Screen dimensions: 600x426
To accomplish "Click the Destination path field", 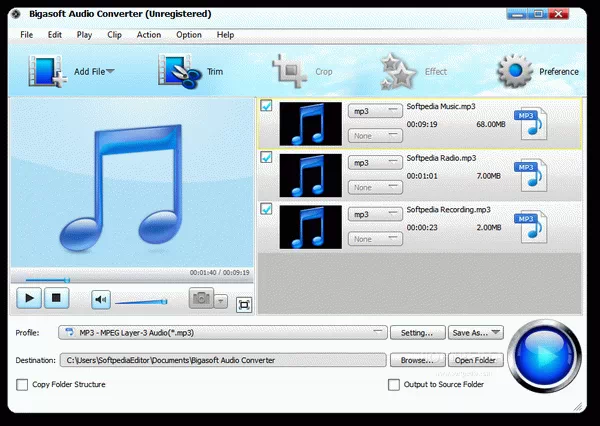I will pos(223,360).
